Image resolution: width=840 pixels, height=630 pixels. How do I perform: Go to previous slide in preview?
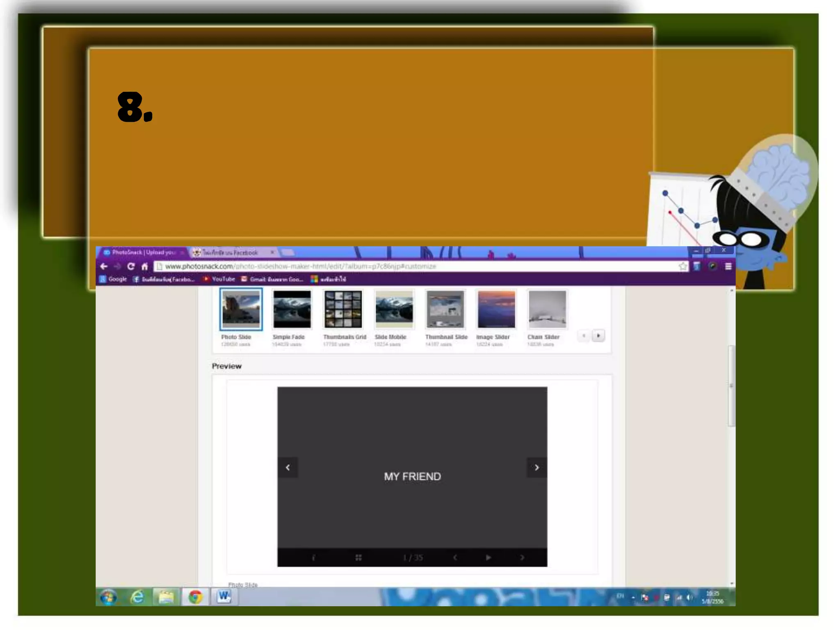288,468
